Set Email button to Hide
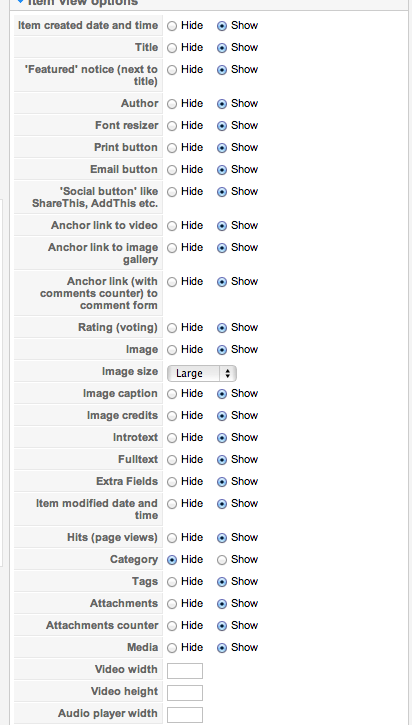The width and height of the screenshot is (412, 725). (x=172, y=170)
